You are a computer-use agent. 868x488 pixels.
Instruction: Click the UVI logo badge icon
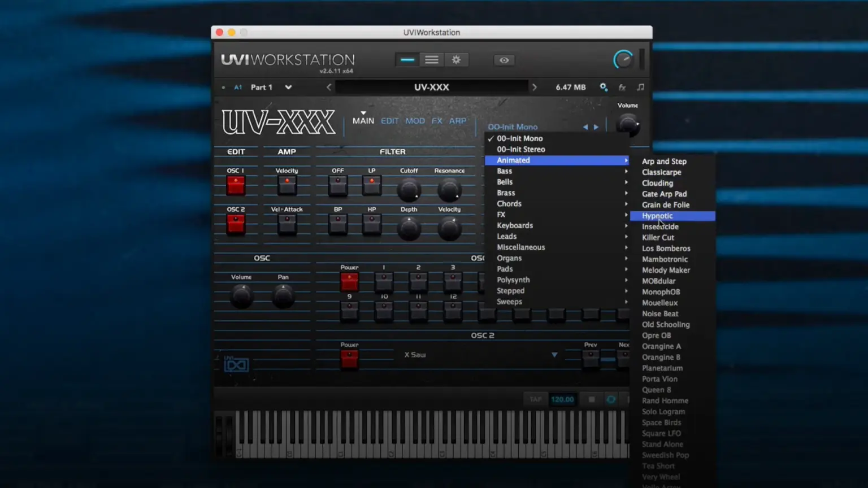coord(236,364)
